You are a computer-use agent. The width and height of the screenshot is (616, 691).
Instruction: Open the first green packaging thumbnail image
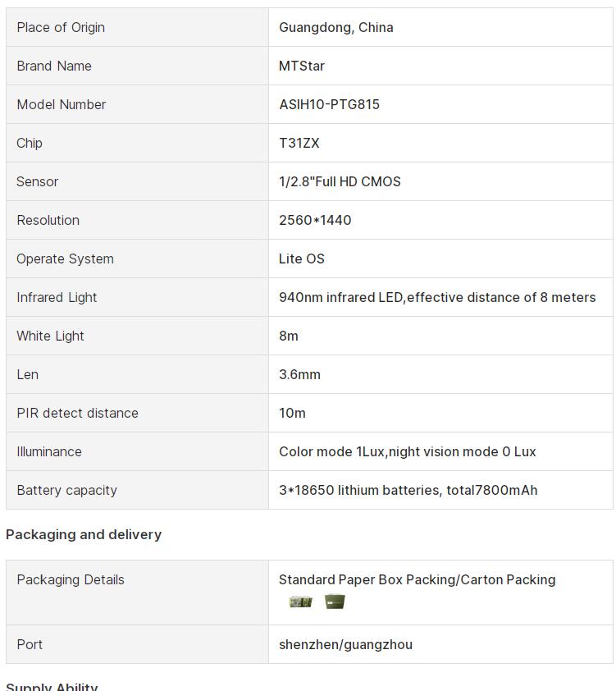[x=301, y=602]
